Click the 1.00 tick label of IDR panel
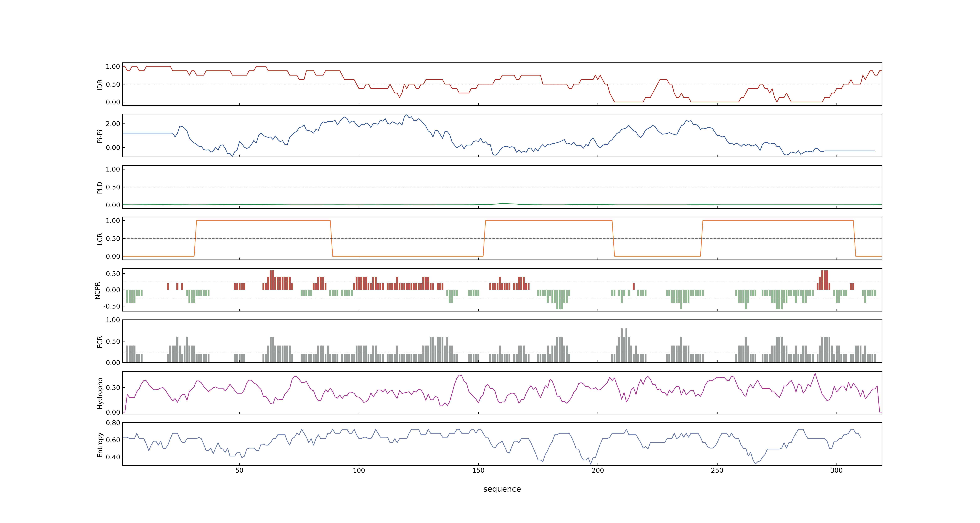 113,67
